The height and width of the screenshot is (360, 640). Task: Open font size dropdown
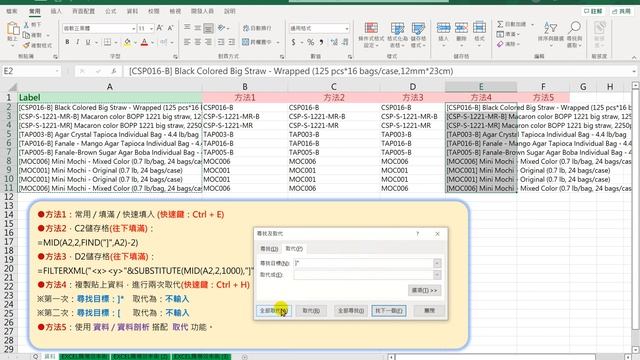click(151, 28)
